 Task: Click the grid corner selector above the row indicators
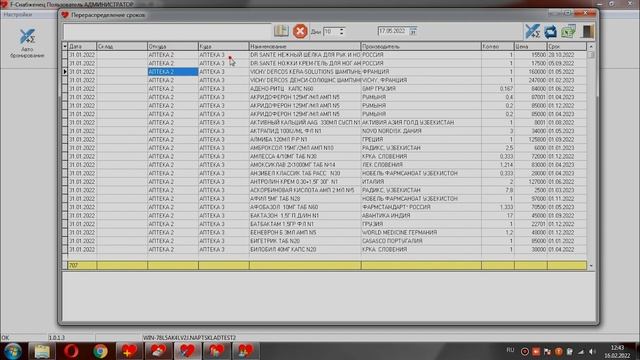pos(64,46)
